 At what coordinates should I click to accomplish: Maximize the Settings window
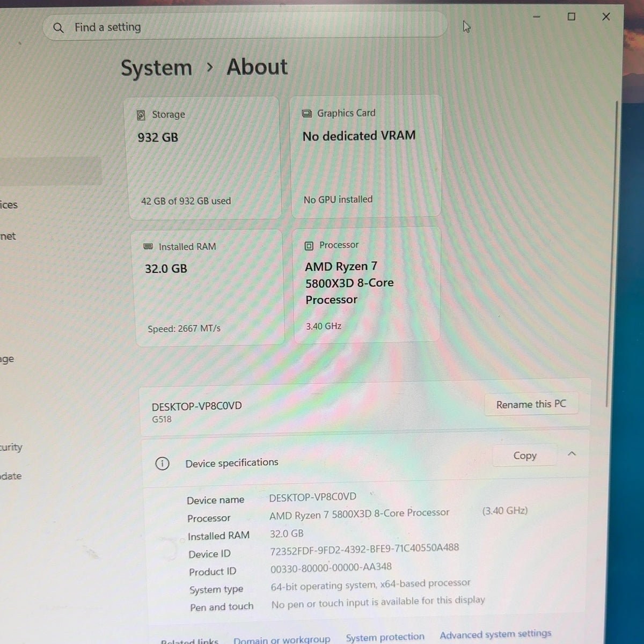click(x=572, y=17)
